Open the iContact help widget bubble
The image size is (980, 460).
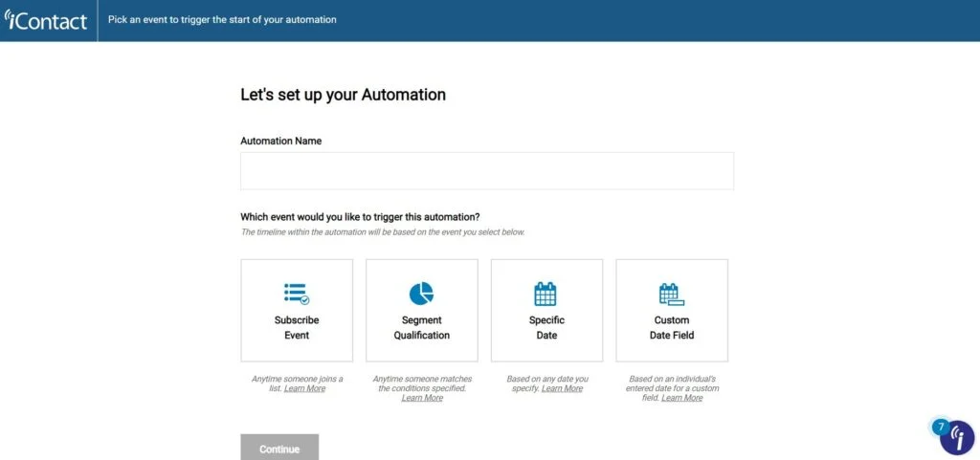coord(957,438)
